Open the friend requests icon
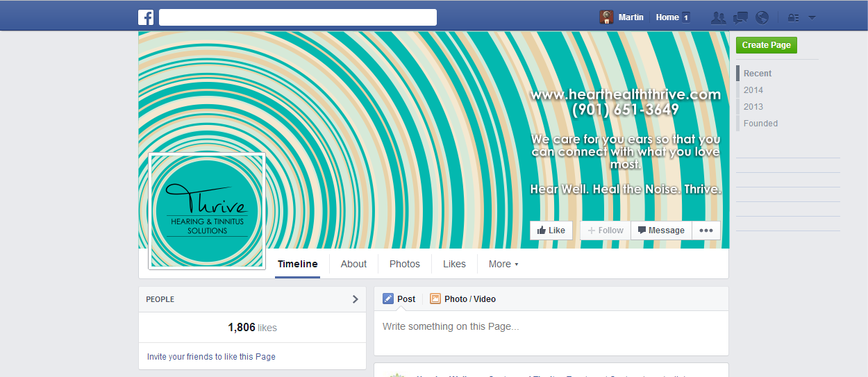 (x=719, y=17)
